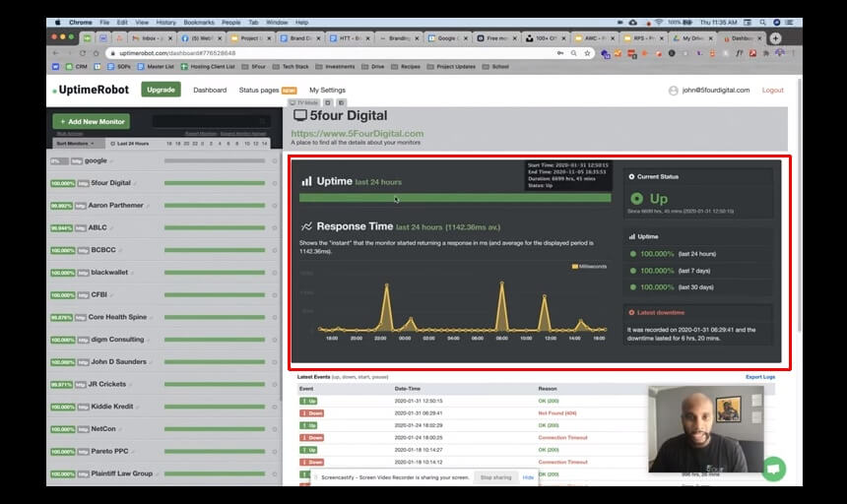Click the user avatar icon beside john@5fourdigital.com
This screenshot has width=847, height=504.
[673, 91]
